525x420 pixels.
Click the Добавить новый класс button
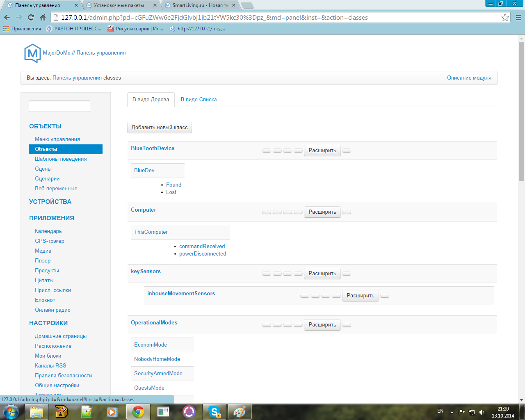(160, 128)
